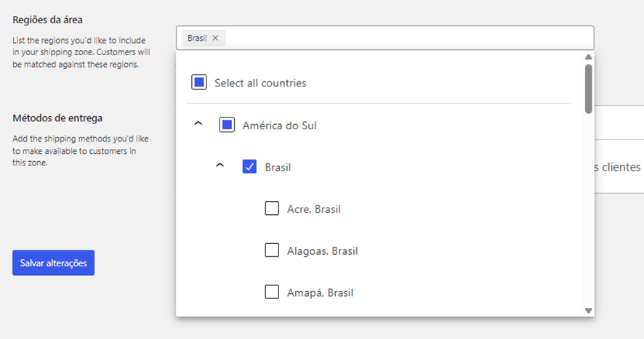Click the dropdown list scrollbar thumb
Screen dimensions: 644x339
pos(589,87)
